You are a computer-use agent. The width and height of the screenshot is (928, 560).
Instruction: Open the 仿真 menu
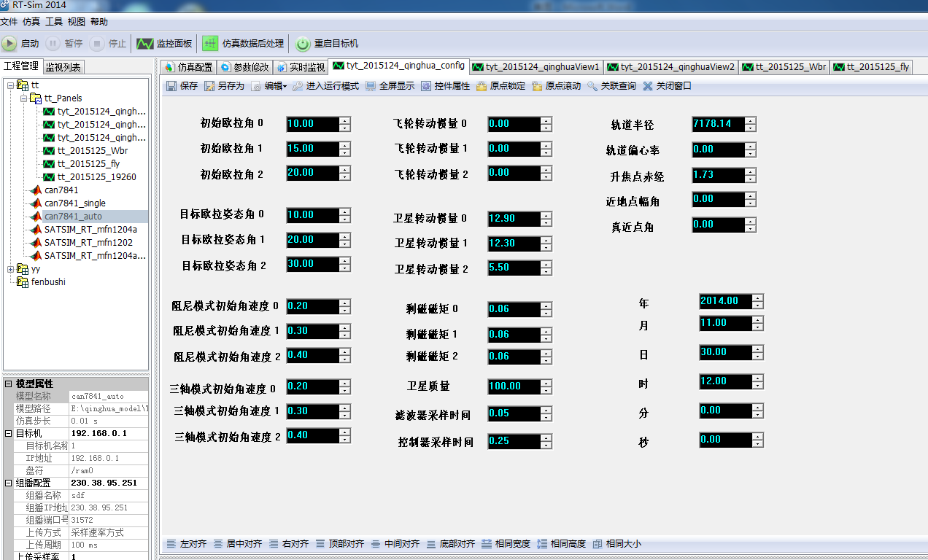31,22
